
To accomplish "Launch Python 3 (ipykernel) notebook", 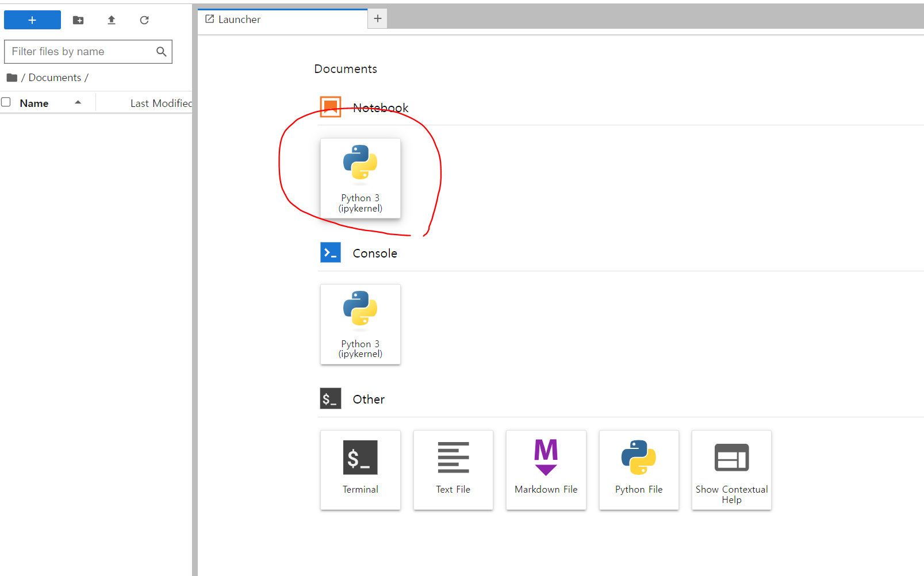I will tap(361, 178).
